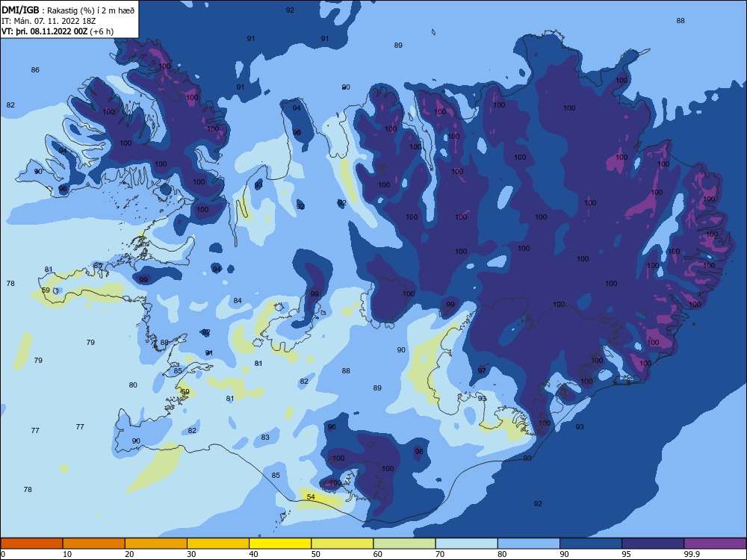The height and width of the screenshot is (560, 747).
Task: Click the '54' humidity value on the map
Action: coord(311,497)
